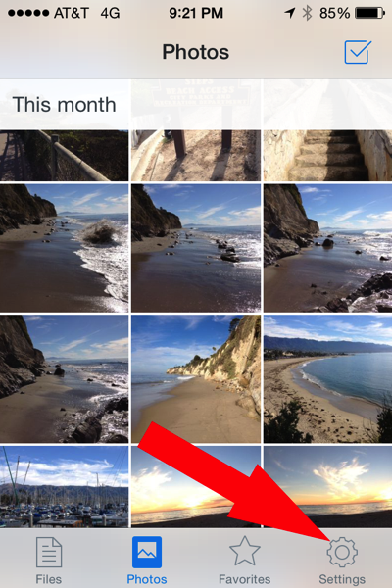Select the Files document icon
Viewport: 392px width, 588px height.
pyautogui.click(x=49, y=552)
